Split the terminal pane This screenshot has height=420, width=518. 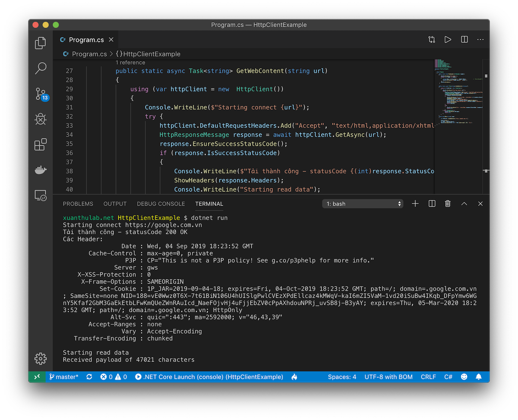click(x=432, y=204)
